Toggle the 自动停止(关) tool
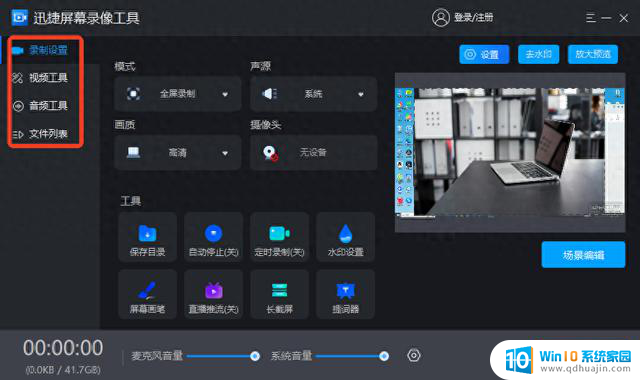Viewport: 640px width, 380px height. click(213, 237)
